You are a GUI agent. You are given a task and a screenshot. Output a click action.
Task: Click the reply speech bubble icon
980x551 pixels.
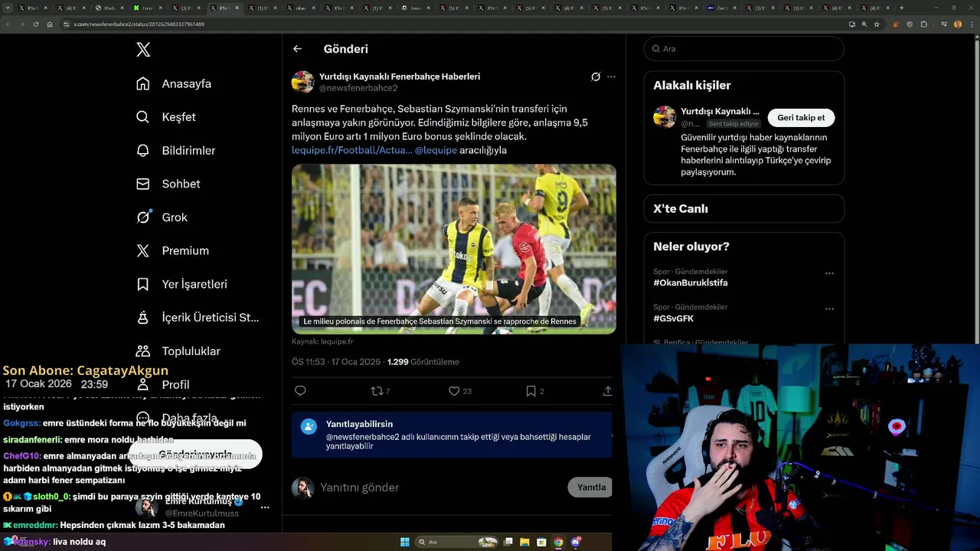[300, 391]
